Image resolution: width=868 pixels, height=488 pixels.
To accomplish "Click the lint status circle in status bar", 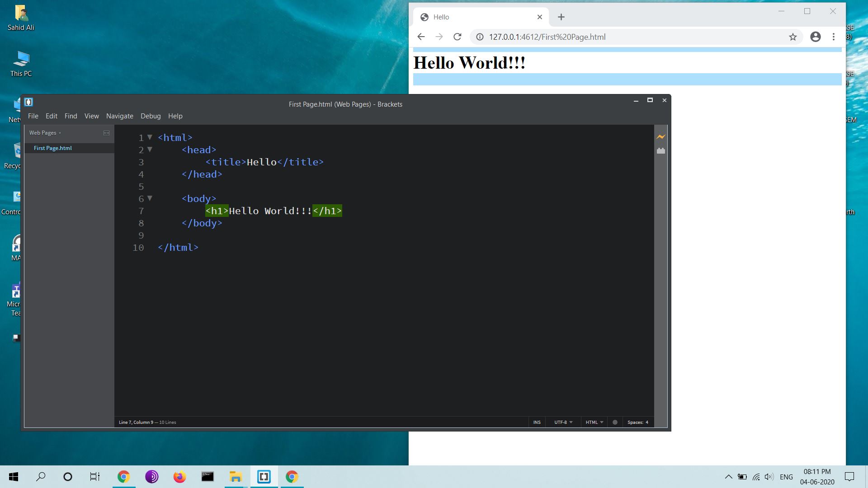I will [x=615, y=422].
